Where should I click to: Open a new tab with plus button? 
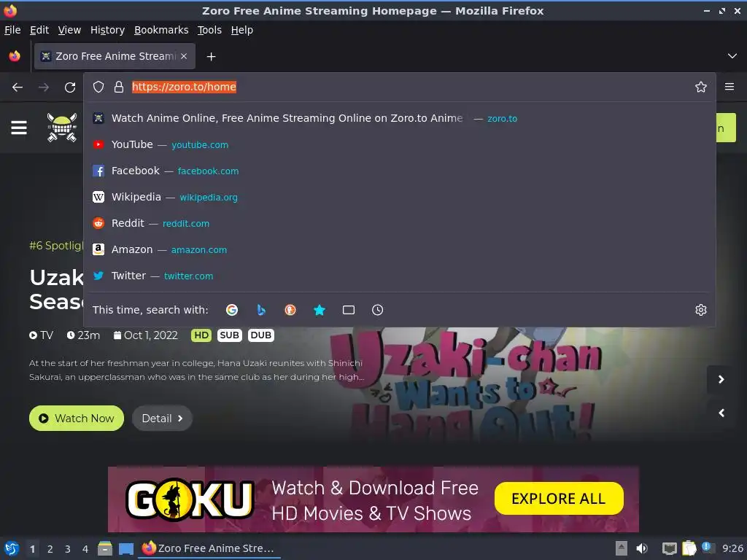tap(211, 57)
